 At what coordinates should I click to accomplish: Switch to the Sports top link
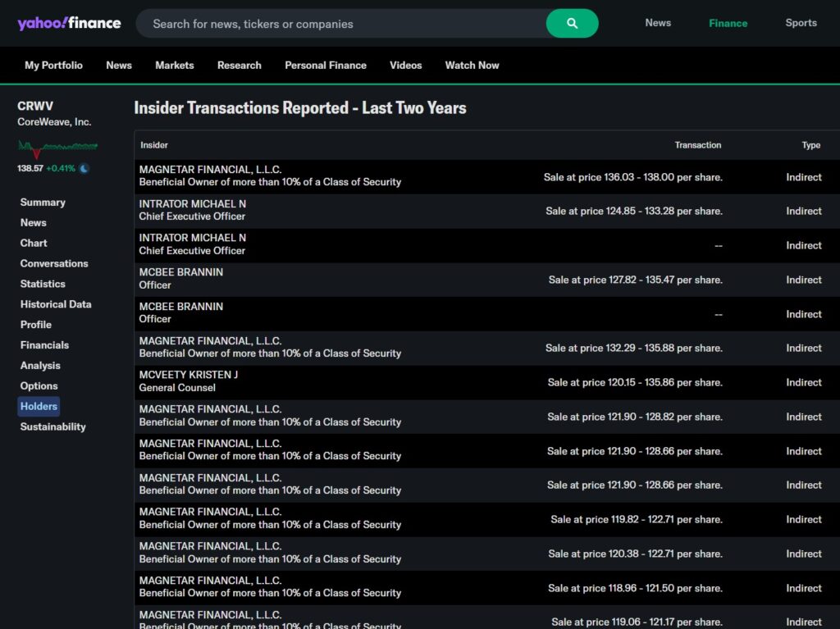point(801,23)
